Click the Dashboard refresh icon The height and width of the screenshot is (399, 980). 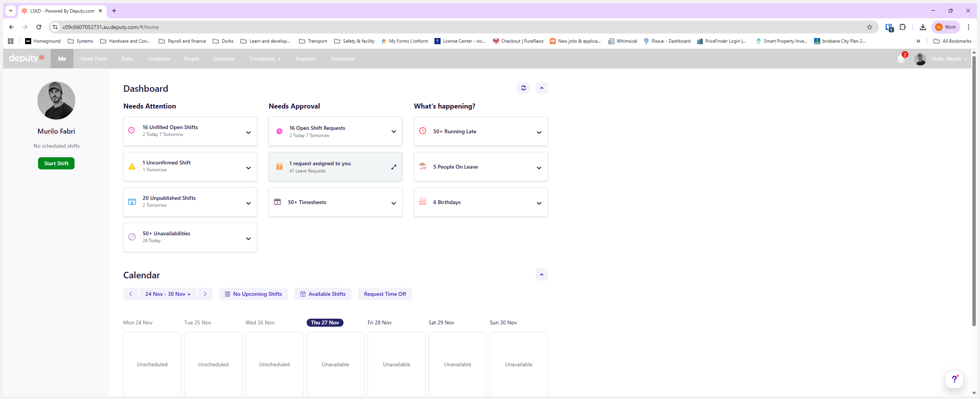[523, 88]
